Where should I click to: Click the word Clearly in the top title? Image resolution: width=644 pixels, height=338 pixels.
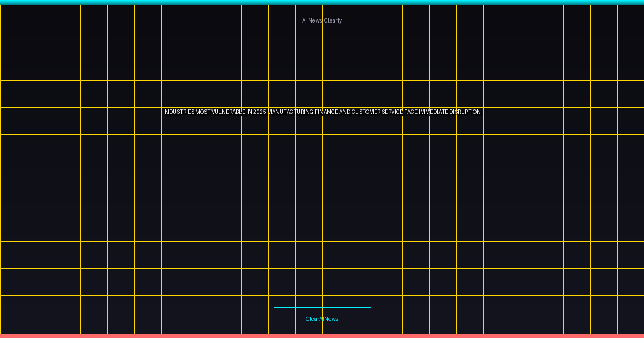[333, 20]
